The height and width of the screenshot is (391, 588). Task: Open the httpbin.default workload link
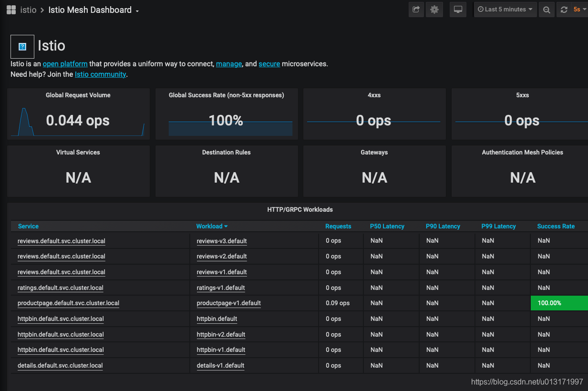[217, 319]
